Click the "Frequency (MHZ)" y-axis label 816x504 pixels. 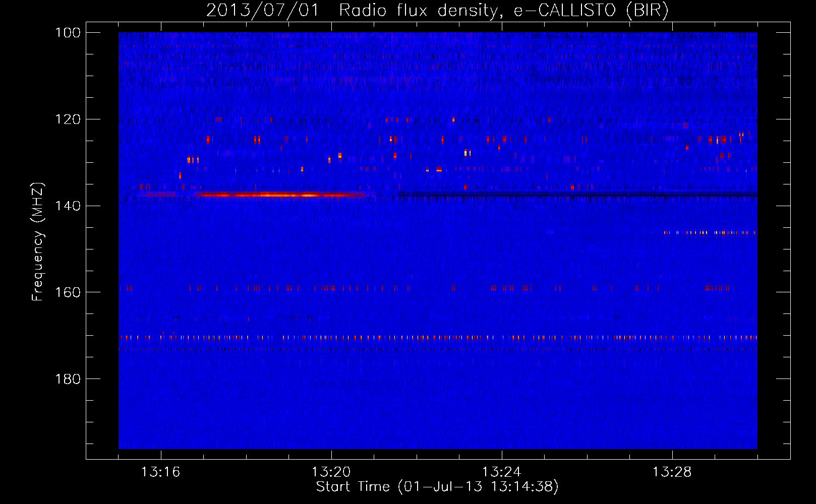38,241
